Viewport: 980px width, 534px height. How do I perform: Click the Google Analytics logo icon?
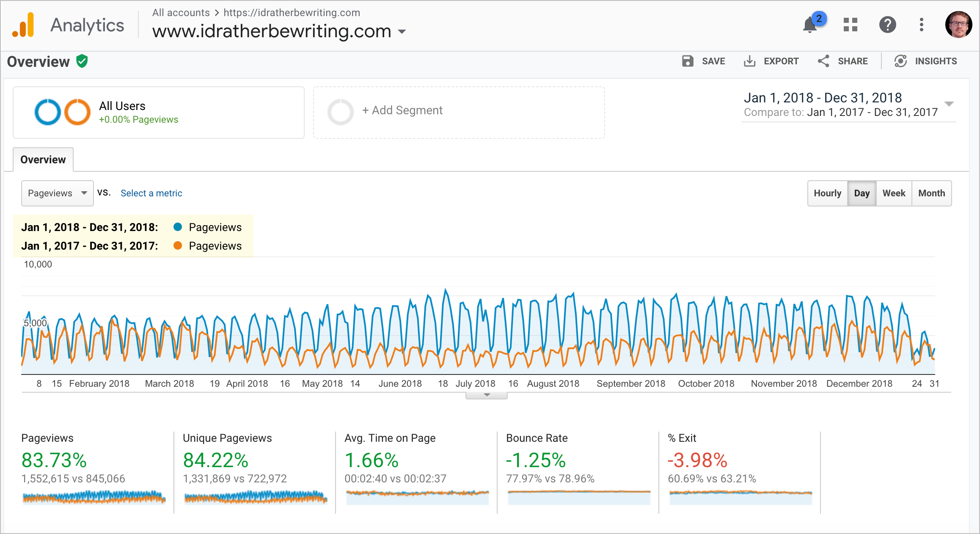point(23,25)
